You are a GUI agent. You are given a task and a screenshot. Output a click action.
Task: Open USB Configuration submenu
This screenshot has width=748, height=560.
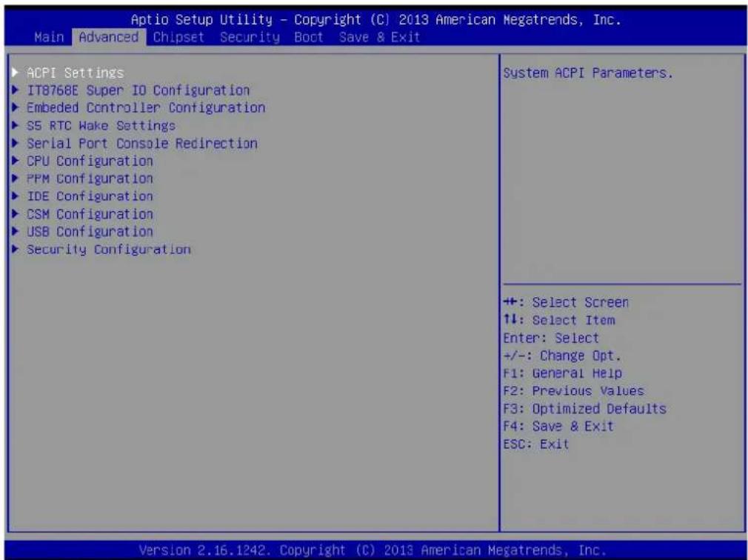click(90, 231)
